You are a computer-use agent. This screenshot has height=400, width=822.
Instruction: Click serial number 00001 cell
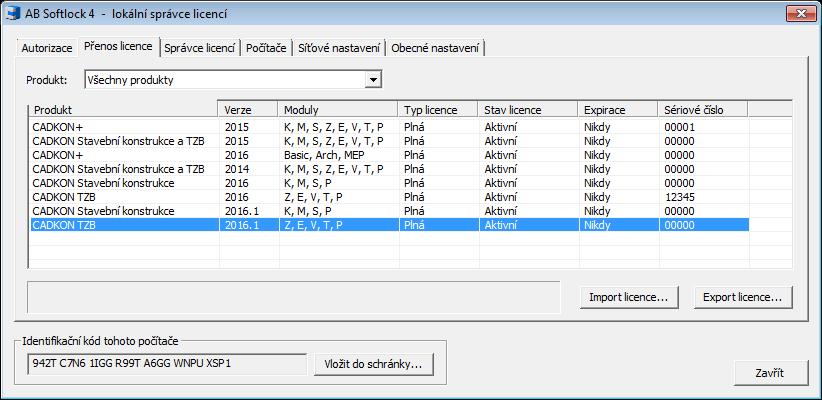(703, 127)
